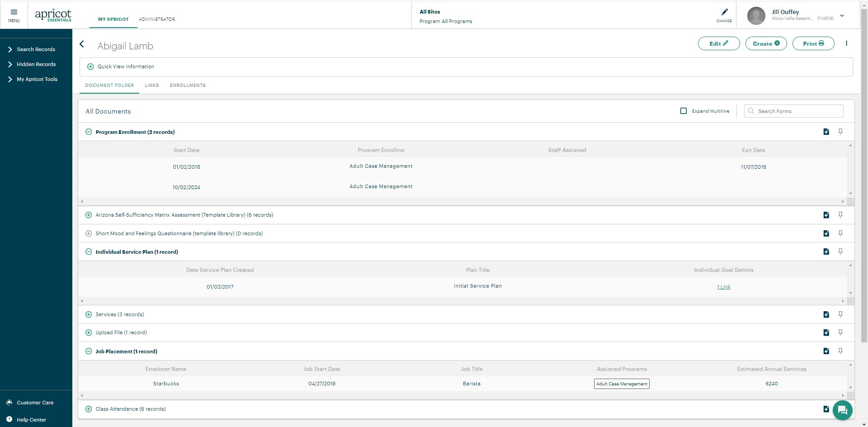The height and width of the screenshot is (427, 868).
Task: Open the enrollment row dated 10/02/2024
Action: point(462,187)
